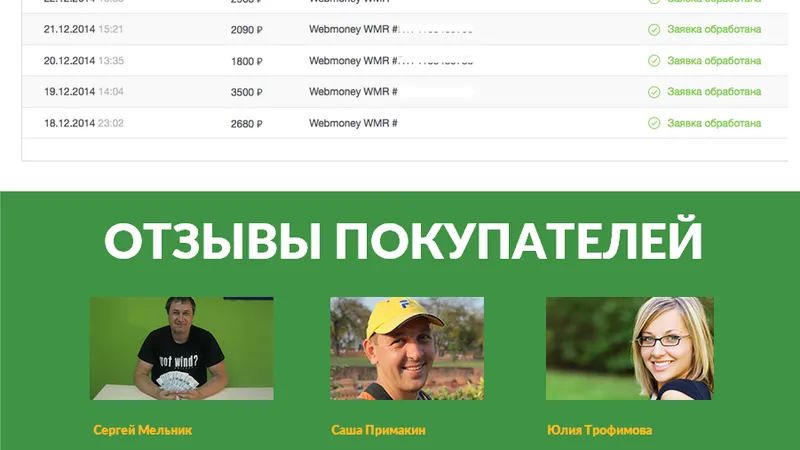Open photo of Саша Примакин in yellow cap
The width and height of the screenshot is (800, 450).
tap(407, 348)
